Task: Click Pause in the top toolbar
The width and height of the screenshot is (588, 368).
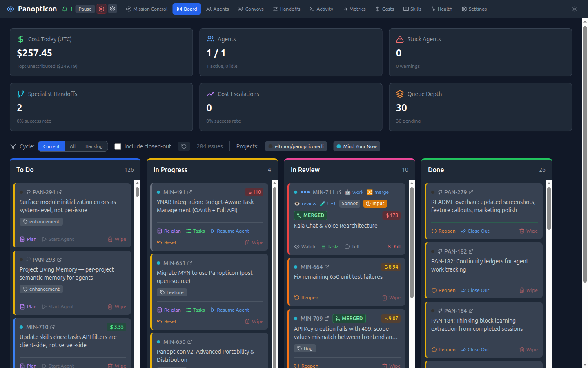Action: (85, 9)
